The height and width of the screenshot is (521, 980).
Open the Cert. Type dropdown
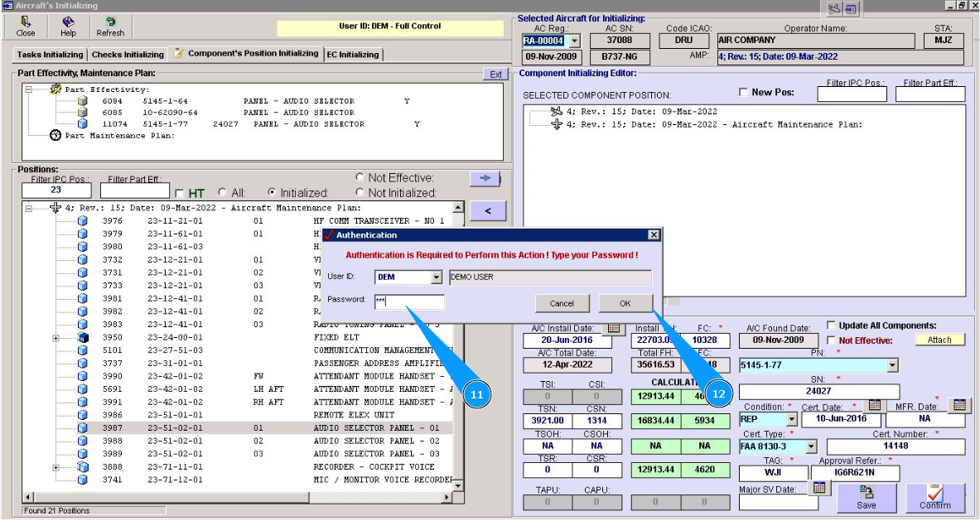pyautogui.click(x=811, y=446)
